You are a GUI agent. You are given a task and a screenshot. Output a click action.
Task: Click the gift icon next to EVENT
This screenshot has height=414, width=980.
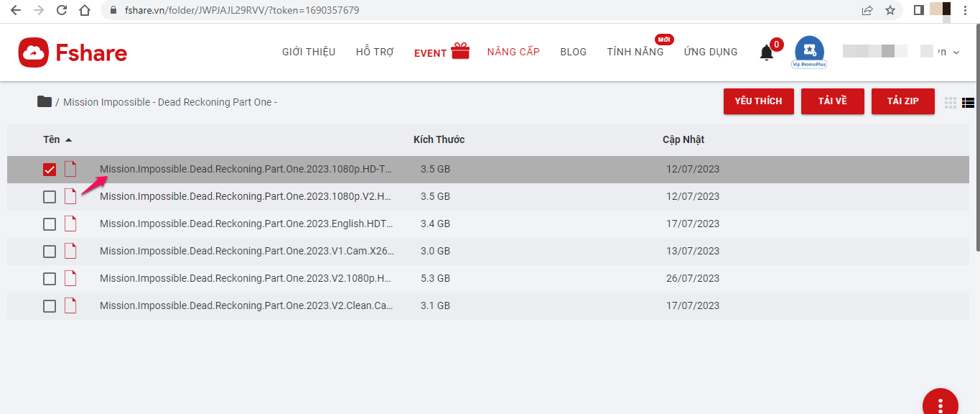[460, 50]
